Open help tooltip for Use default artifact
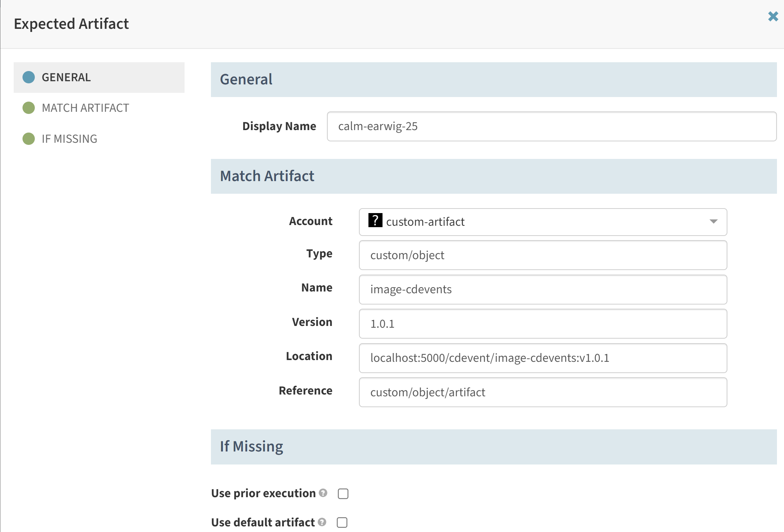The height and width of the screenshot is (532, 784). (x=322, y=522)
